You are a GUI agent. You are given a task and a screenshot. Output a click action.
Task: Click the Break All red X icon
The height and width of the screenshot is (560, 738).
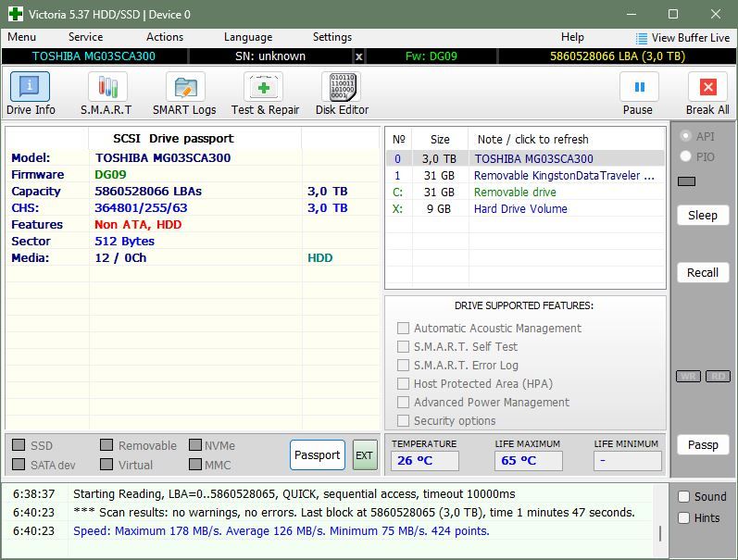(x=707, y=87)
